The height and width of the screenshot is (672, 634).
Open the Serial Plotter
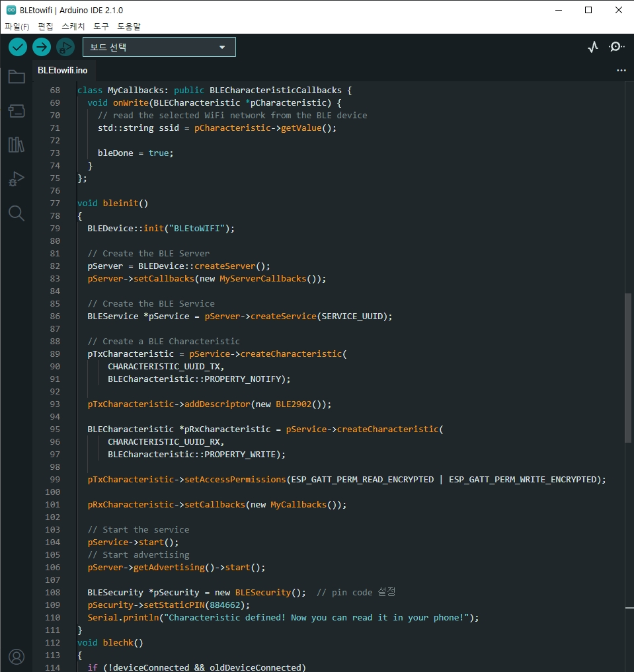click(593, 47)
